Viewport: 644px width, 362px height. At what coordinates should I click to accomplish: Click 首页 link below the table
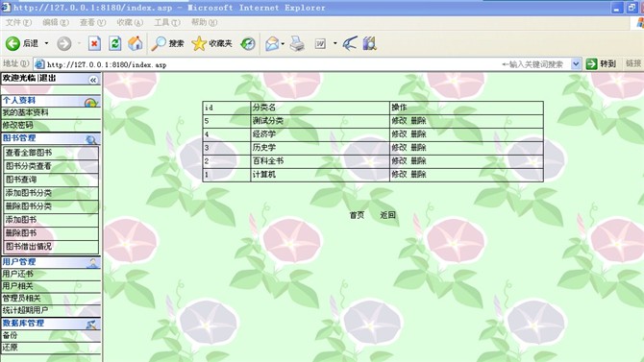coord(357,215)
